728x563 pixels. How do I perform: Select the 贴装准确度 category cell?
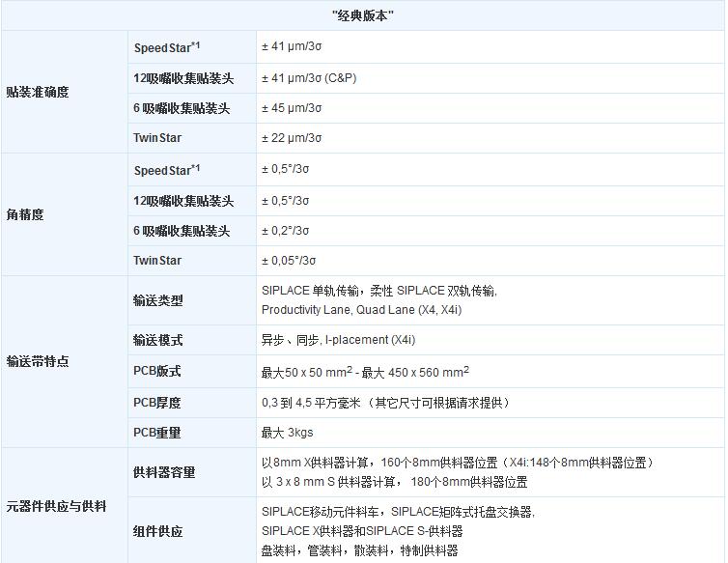pyautogui.click(x=38, y=93)
